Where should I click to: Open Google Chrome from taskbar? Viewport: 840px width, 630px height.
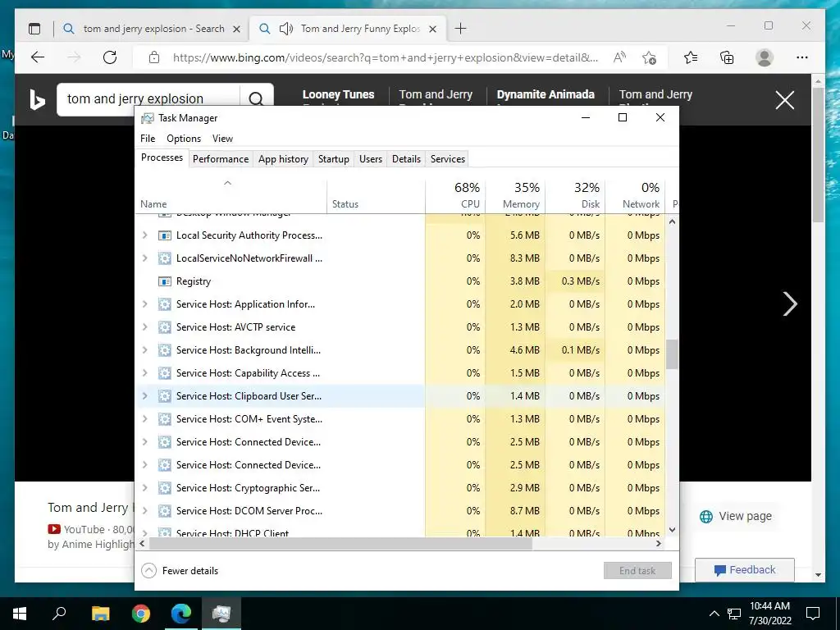pyautogui.click(x=141, y=614)
